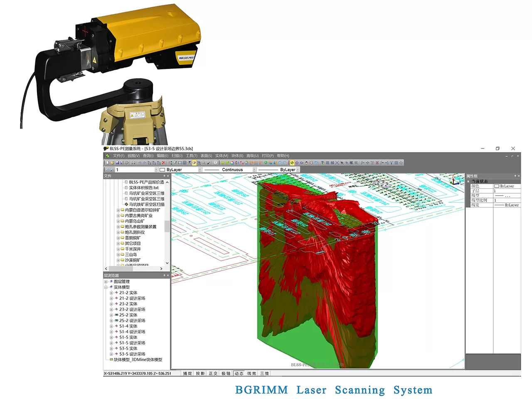Click the magnifier zoom toolbar icon
This screenshot has height=399, width=532.
coord(204,163)
